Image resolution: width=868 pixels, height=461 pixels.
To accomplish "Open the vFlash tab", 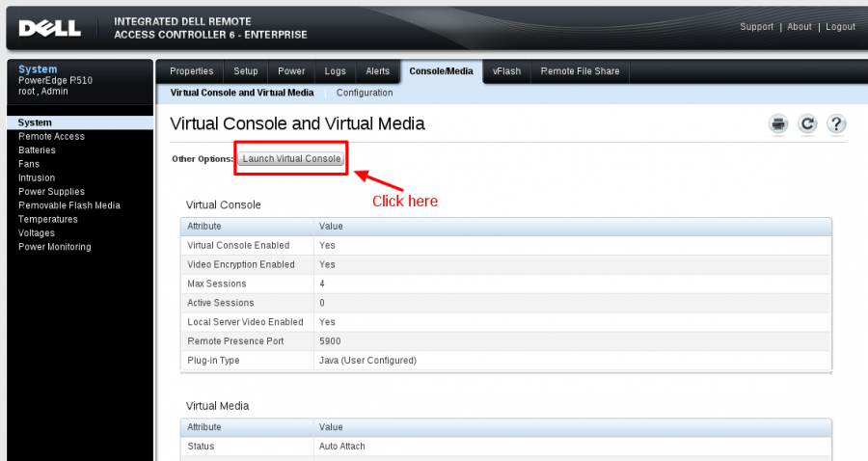I will 506,71.
